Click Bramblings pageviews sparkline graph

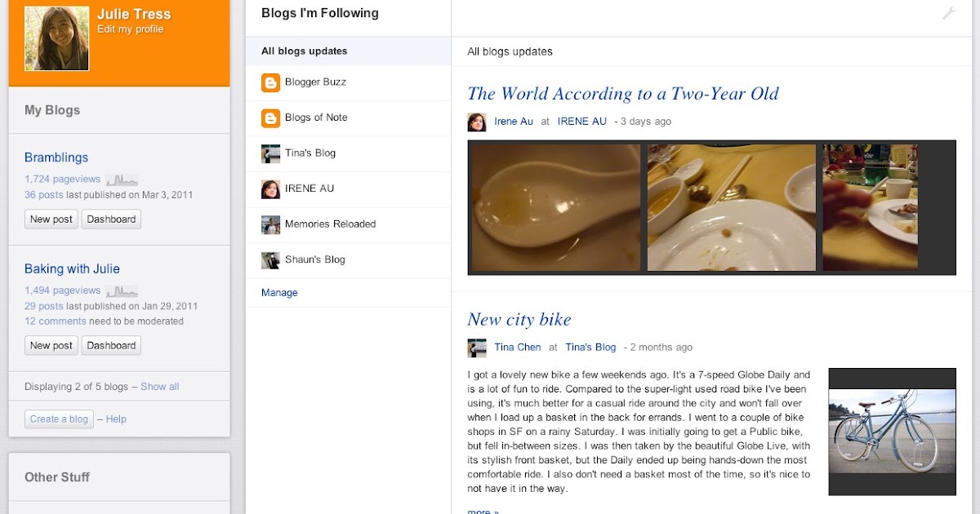pos(122,179)
